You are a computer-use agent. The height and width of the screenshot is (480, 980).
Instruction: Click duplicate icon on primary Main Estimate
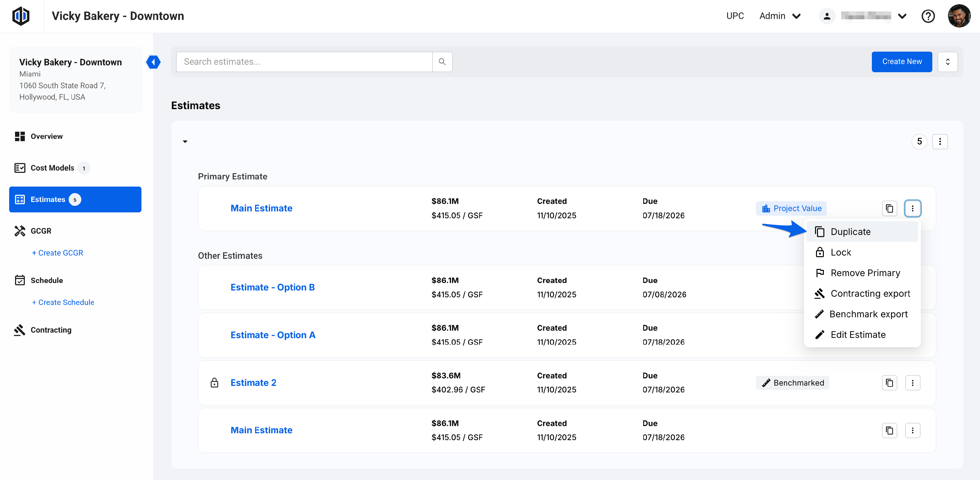point(889,208)
